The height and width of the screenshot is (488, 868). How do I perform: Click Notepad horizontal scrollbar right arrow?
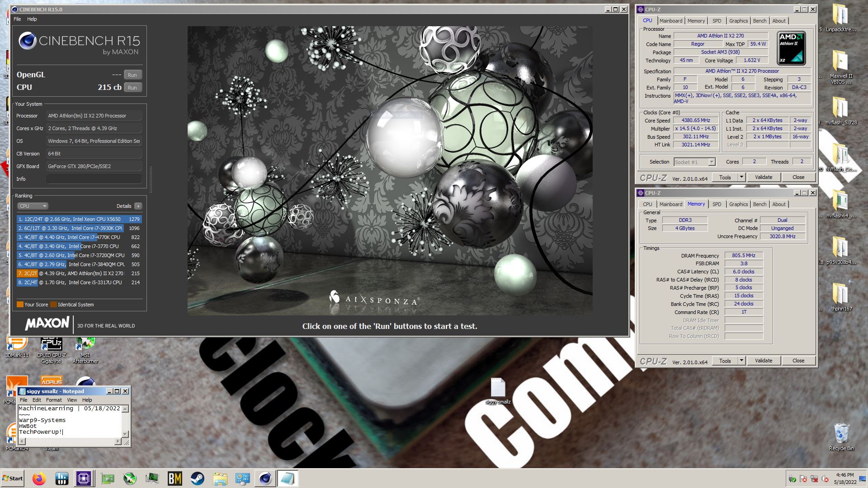118,441
